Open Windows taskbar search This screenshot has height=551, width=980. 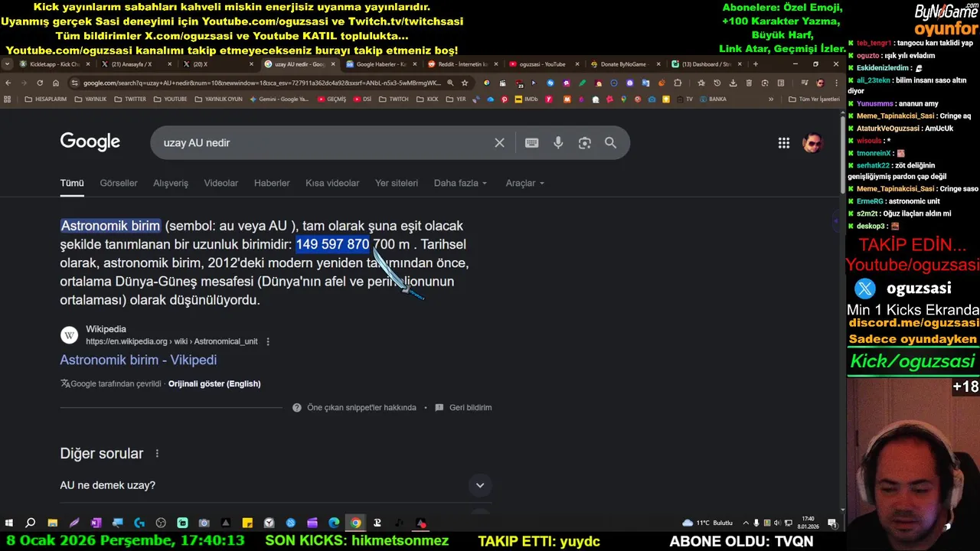(31, 523)
